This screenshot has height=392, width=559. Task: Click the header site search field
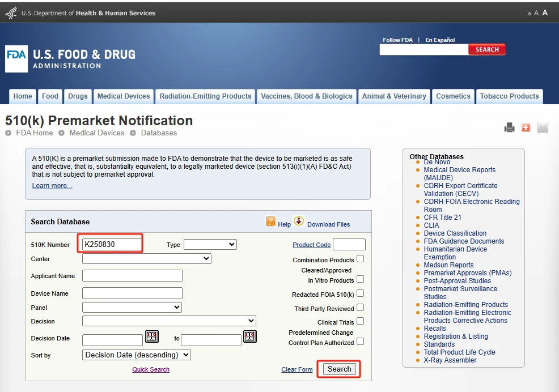424,49
